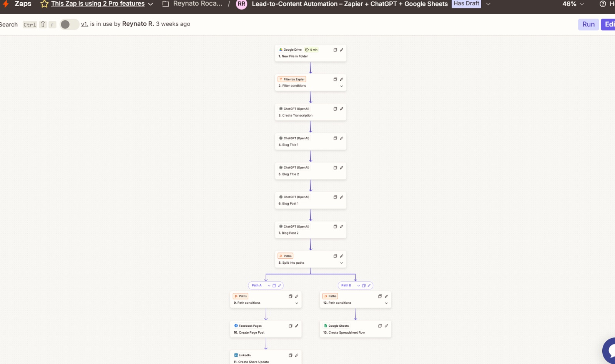The height and width of the screenshot is (364, 615).
Task: Open 'This Zap is using 2 Pro features' link
Action: [x=98, y=4]
